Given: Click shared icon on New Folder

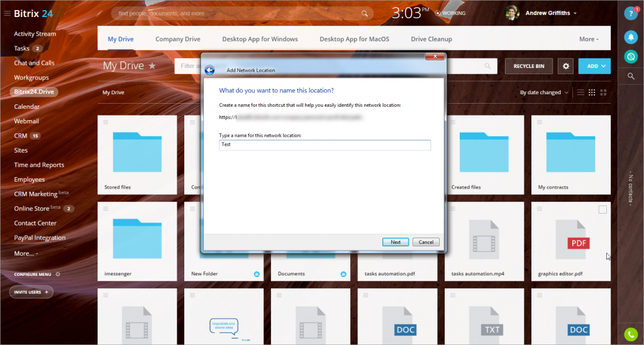Looking at the screenshot, I should (x=257, y=274).
